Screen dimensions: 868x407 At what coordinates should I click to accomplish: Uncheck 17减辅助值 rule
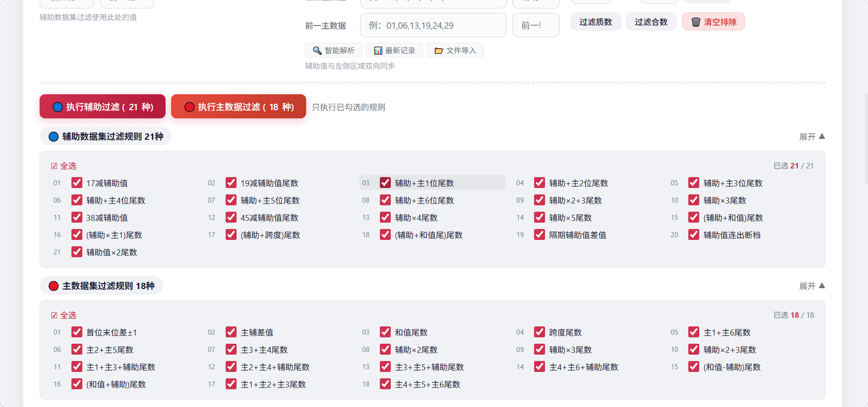[x=77, y=183]
